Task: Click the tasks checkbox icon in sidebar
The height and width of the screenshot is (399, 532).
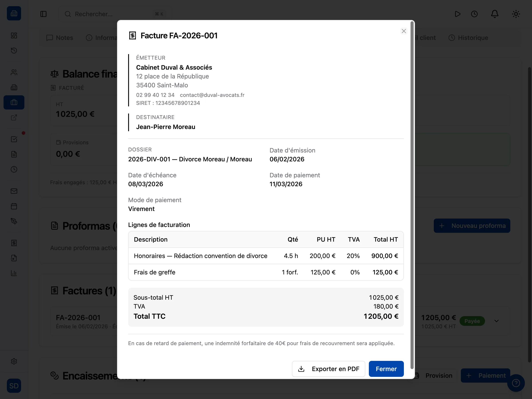Action: 14,139
